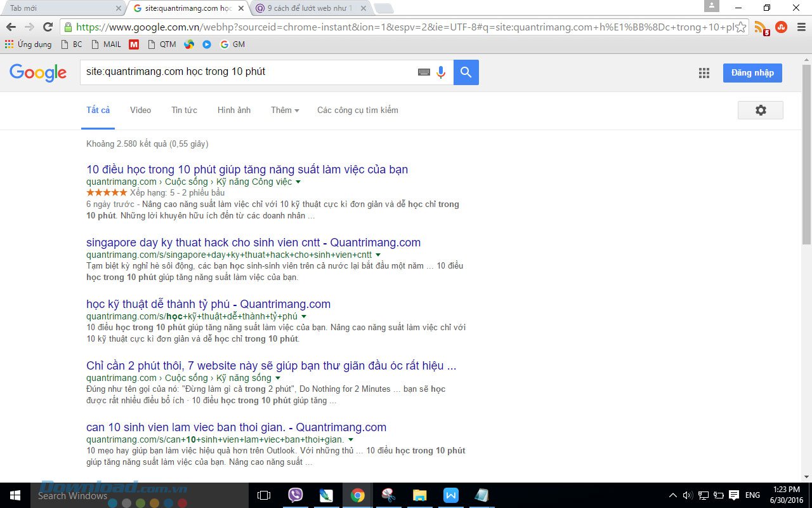Open Viber from the taskbar
Viewport: 812px width, 508px height.
click(296, 495)
